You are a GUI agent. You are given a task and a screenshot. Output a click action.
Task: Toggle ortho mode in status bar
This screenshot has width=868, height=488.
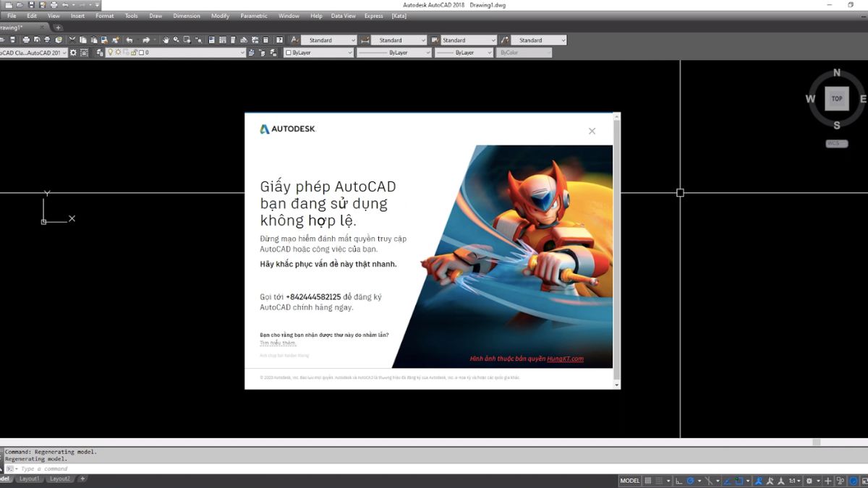click(x=678, y=481)
